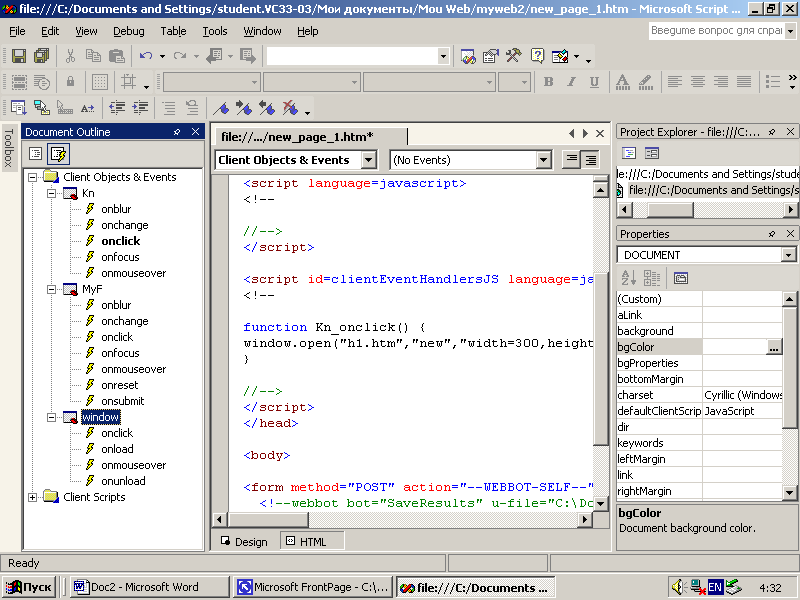Center align text icon
Screen dimensions: 800x600
[x=698, y=82]
